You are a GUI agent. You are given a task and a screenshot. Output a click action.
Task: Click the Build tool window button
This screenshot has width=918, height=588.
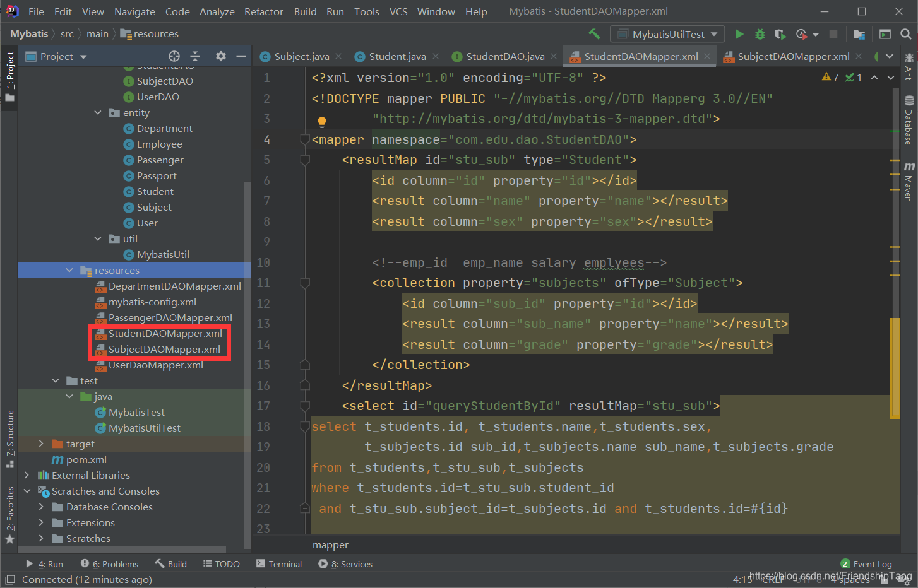170,564
